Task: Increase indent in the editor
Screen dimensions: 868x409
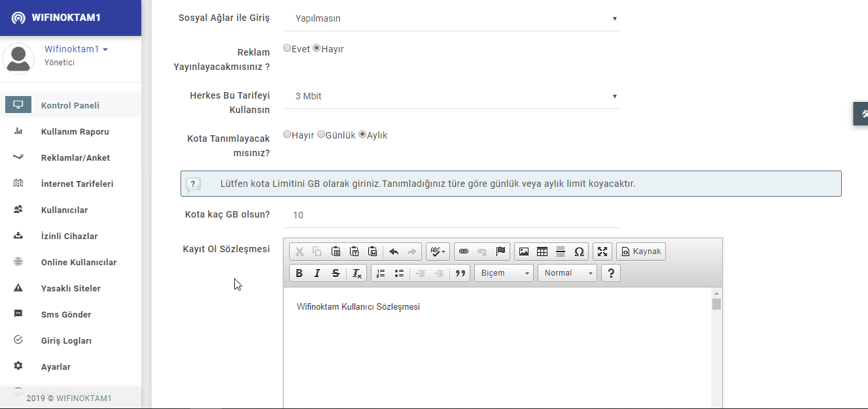Action: (x=439, y=273)
